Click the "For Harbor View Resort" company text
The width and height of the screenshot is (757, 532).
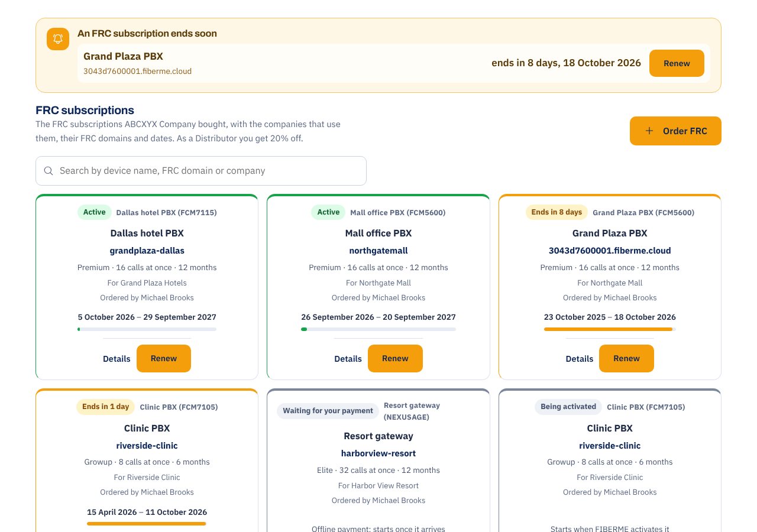point(378,485)
